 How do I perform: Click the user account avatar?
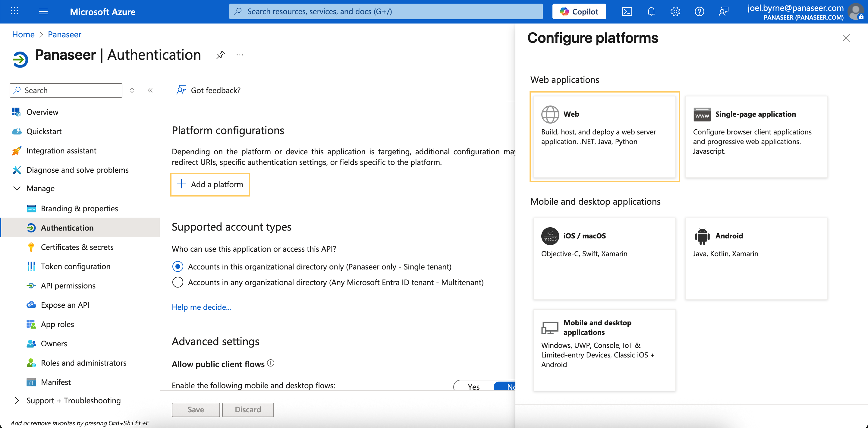pos(856,11)
